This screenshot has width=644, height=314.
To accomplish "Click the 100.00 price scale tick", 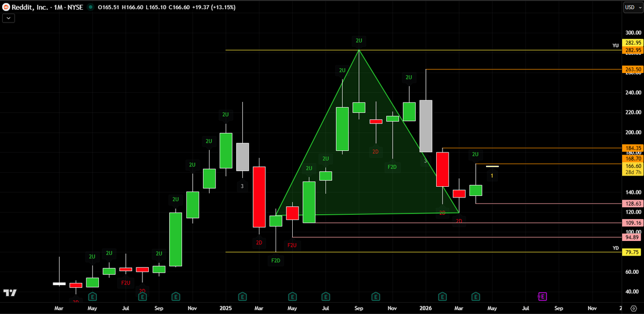I will pyautogui.click(x=632, y=232).
